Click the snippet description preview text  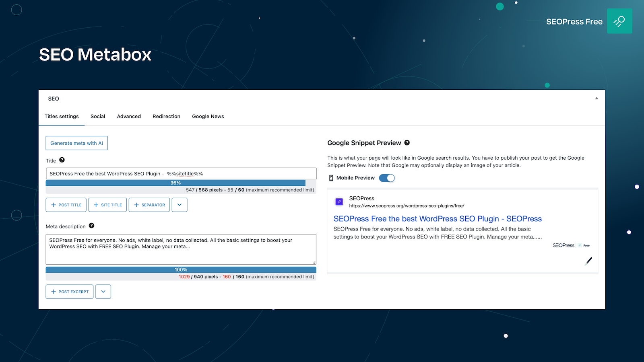438,233
